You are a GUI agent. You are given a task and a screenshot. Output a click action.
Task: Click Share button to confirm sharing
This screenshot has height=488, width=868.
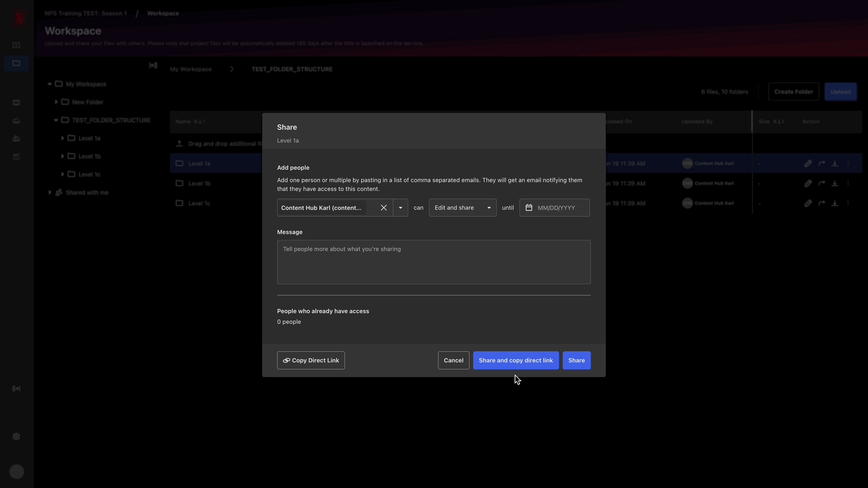point(576,360)
